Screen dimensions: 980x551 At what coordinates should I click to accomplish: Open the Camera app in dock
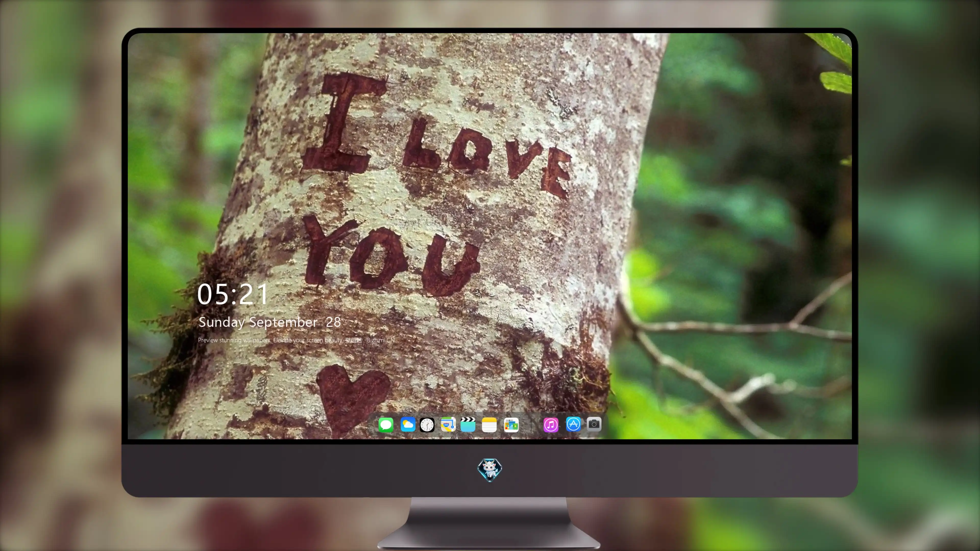(594, 424)
